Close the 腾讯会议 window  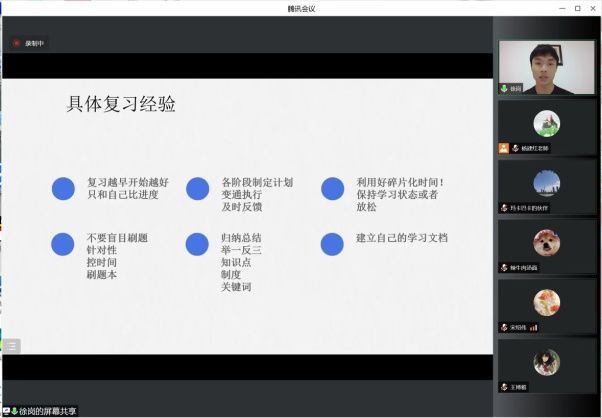pyautogui.click(x=593, y=8)
